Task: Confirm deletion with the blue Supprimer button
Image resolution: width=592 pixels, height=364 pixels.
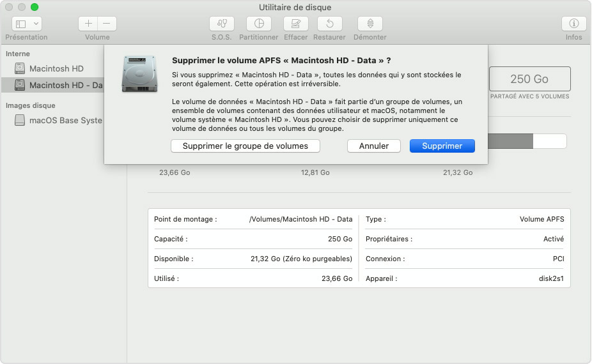Action: (442, 146)
